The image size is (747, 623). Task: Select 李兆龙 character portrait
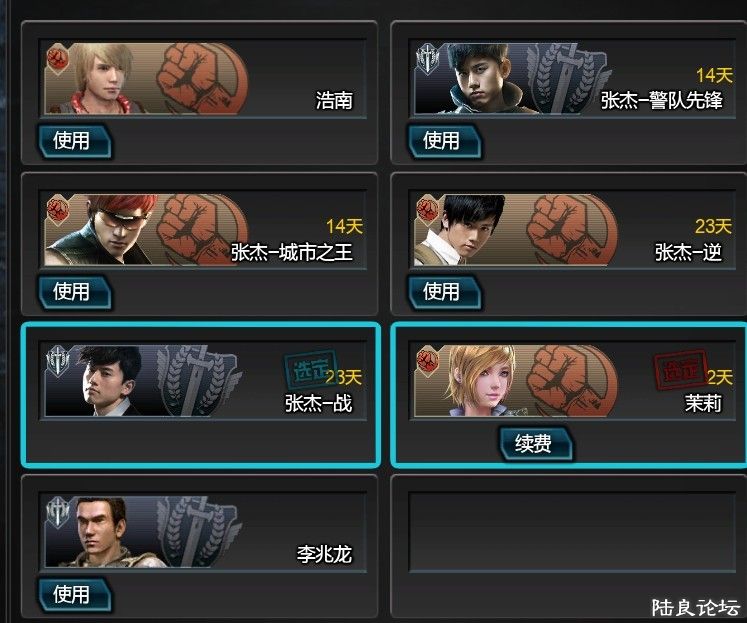pos(102,532)
